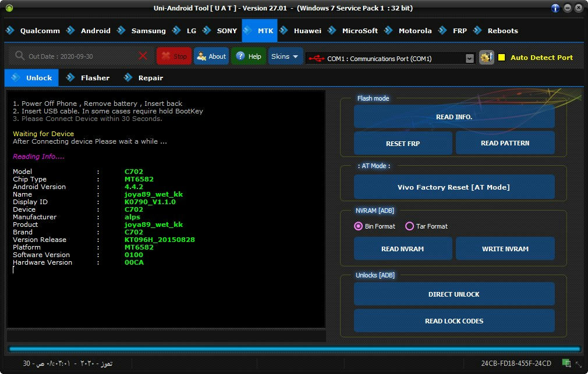Click the RESET FRP button
The image size is (588, 374).
click(x=403, y=143)
